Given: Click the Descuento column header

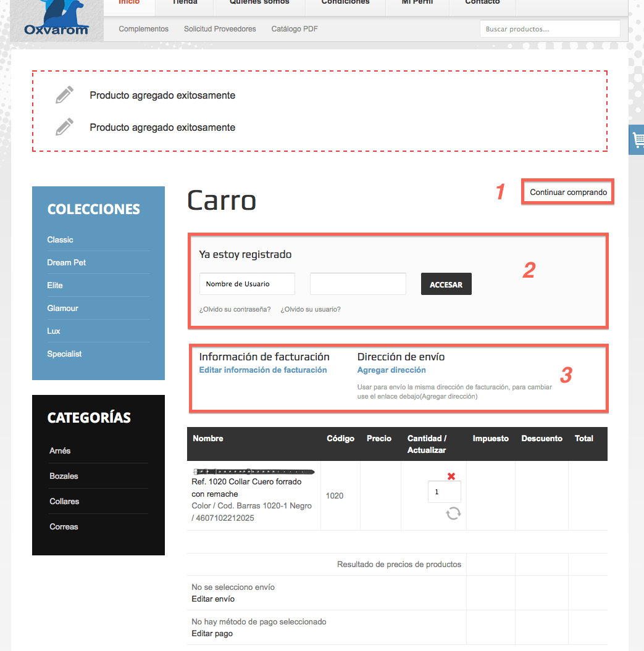Looking at the screenshot, I should click(542, 439).
